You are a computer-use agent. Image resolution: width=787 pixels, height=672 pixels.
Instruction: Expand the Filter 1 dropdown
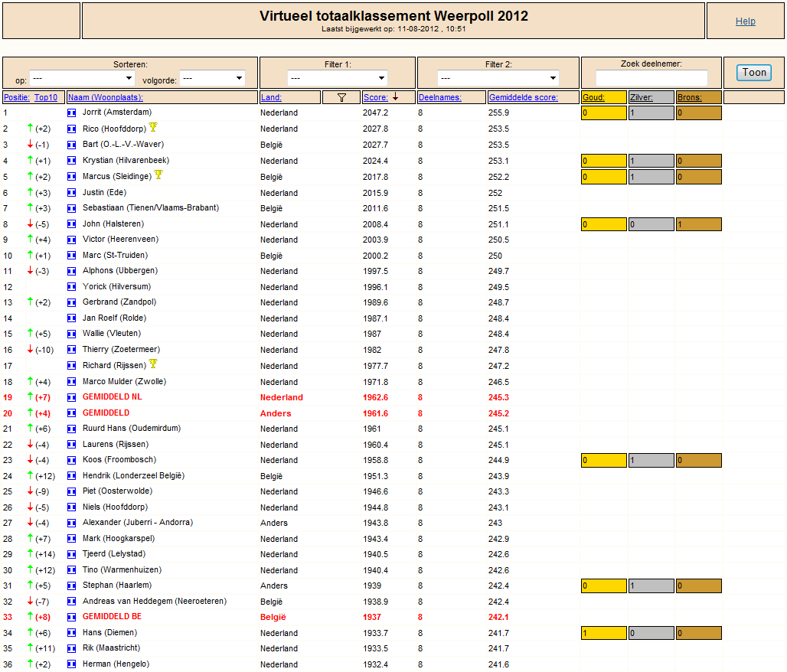(x=338, y=78)
